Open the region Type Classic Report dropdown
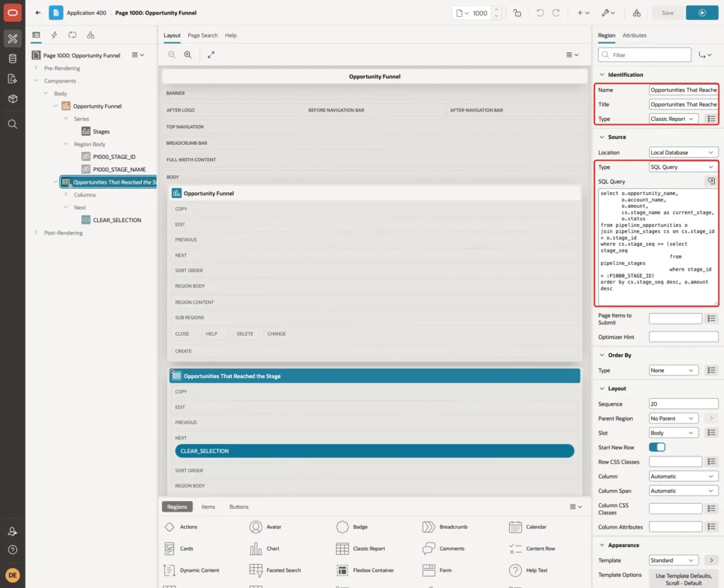This screenshot has height=588, width=724. click(674, 119)
